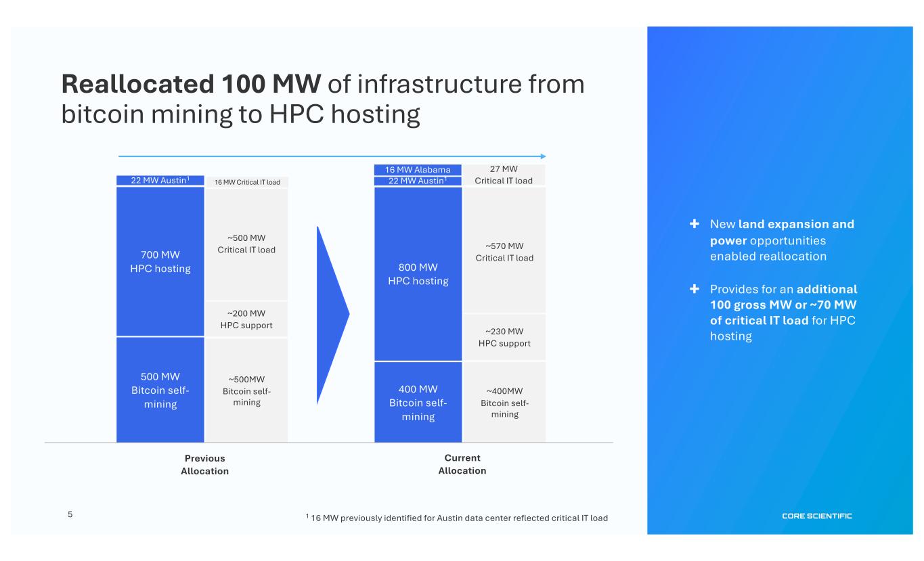Select the ~230 MW HPC support box
Screen dimensions: 924x561
(504, 337)
